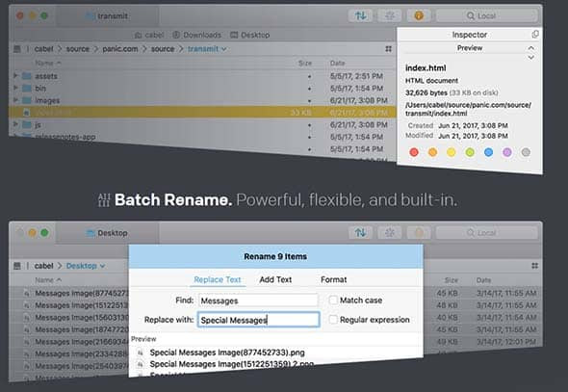
Task: Click the Local search field in Desktop window
Action: pyautogui.click(x=486, y=232)
